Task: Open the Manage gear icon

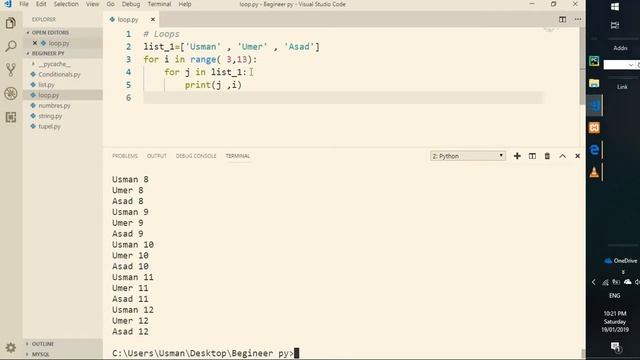Action: click(11, 347)
